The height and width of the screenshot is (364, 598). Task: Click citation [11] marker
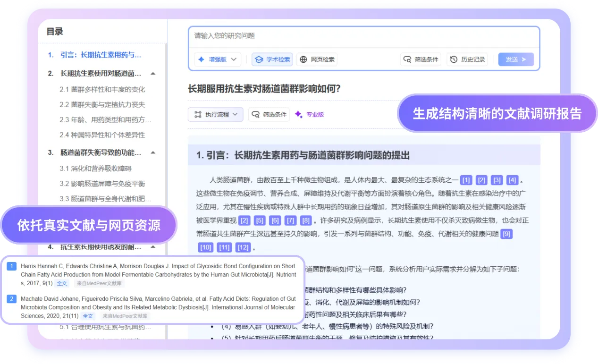(x=224, y=247)
